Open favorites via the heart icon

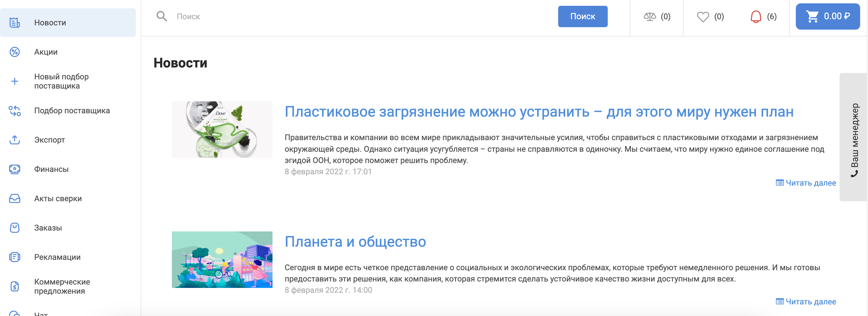pyautogui.click(x=703, y=16)
